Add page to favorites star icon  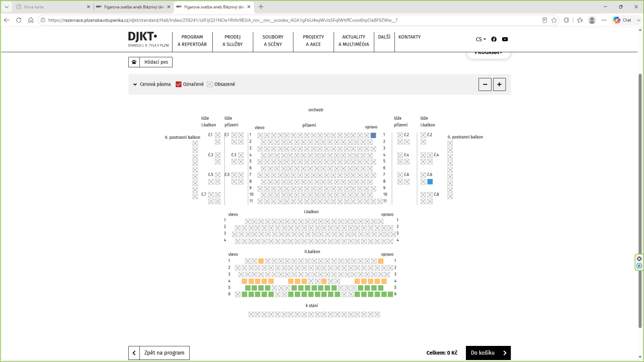coord(554,20)
